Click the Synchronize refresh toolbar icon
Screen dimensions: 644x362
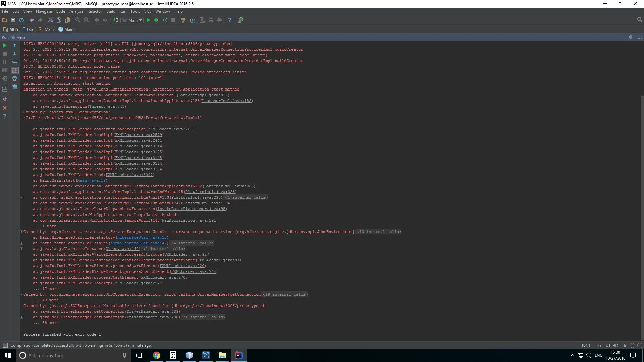tap(21, 20)
